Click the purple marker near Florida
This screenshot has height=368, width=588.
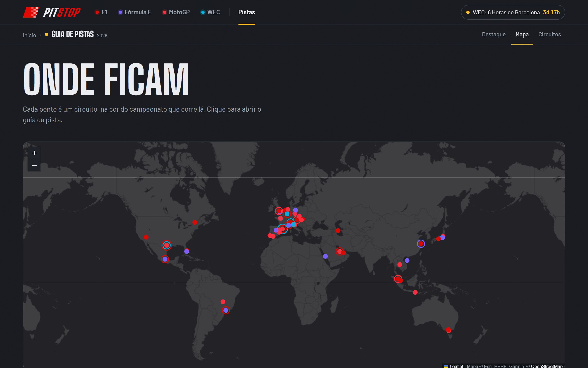186,251
